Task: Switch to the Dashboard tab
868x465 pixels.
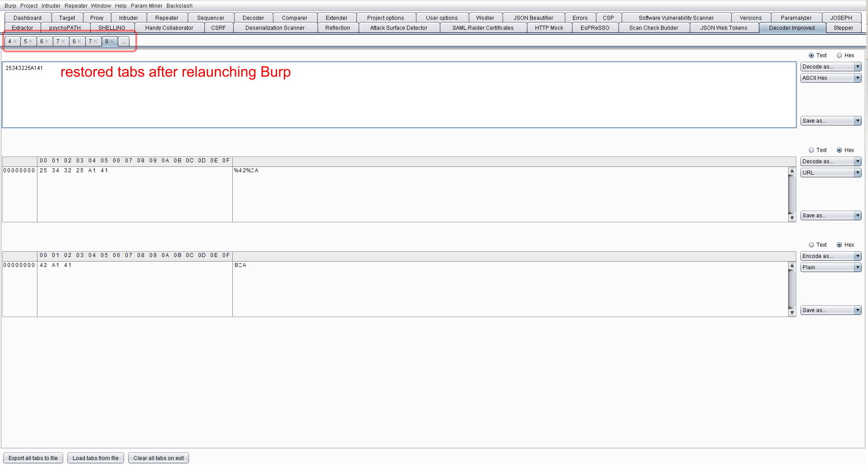Action: pos(28,18)
